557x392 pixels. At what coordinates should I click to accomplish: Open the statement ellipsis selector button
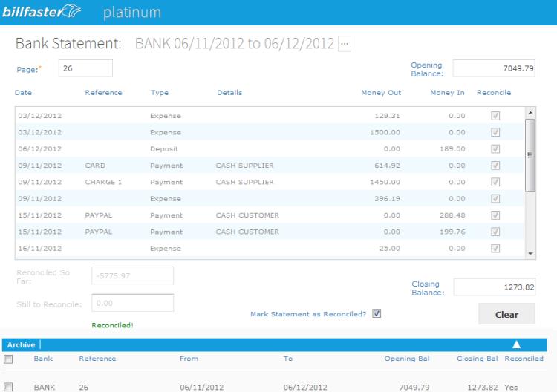tap(344, 44)
